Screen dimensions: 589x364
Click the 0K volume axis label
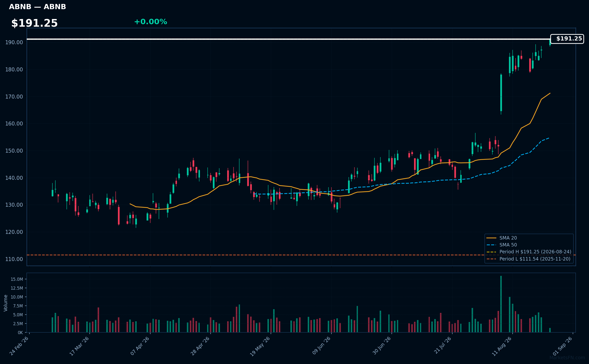point(20,333)
